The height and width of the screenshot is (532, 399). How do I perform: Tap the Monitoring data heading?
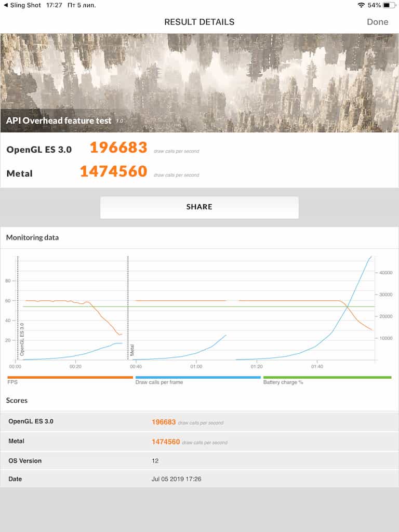[32, 237]
